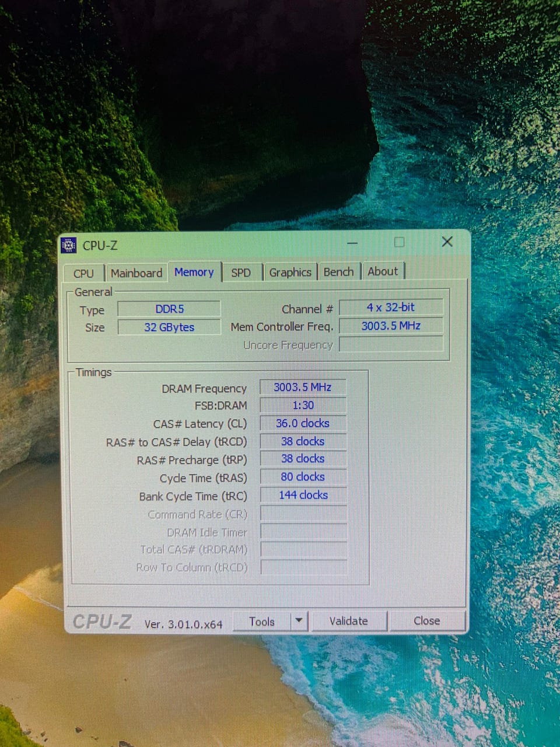Click the Timings group heading
The width and height of the screenshot is (560, 747).
point(93,372)
